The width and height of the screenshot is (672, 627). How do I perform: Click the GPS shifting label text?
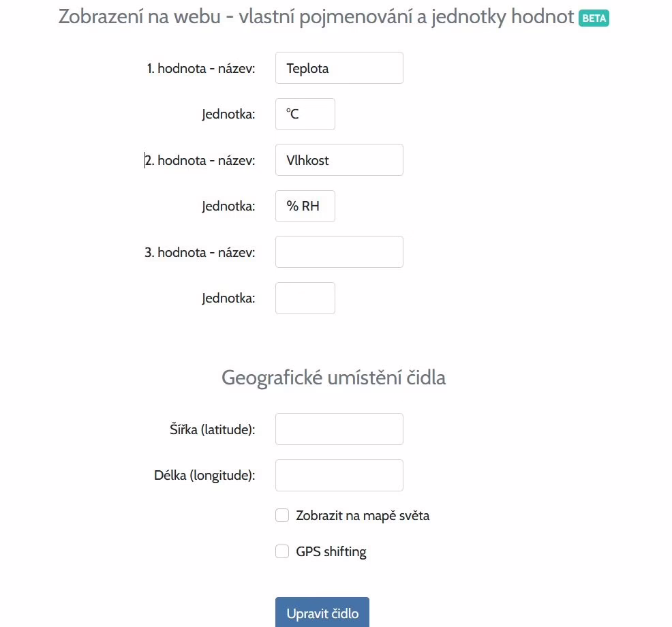point(331,551)
